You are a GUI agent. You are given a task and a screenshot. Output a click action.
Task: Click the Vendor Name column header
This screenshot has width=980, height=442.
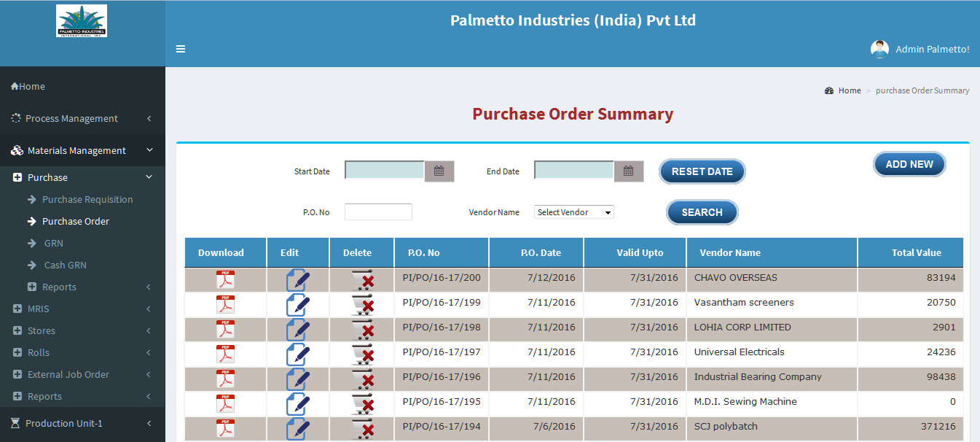tap(772, 253)
